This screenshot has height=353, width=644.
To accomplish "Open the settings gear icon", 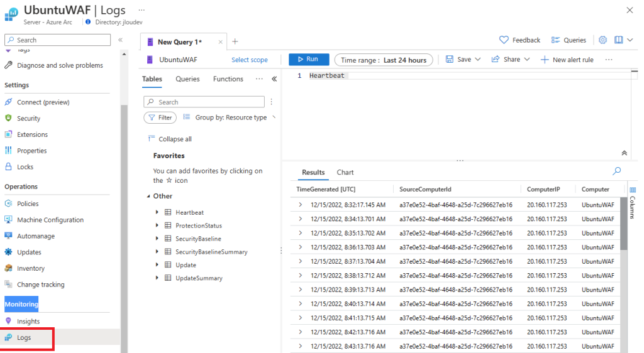I will (602, 40).
